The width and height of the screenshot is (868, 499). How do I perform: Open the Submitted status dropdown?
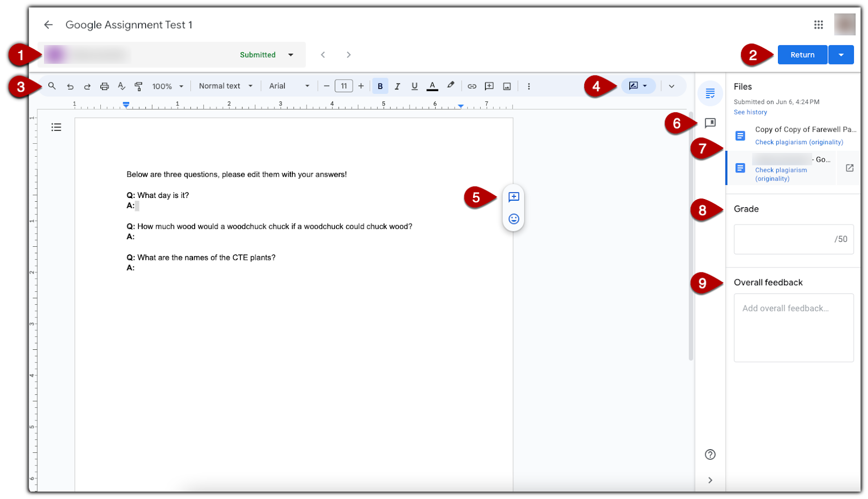coord(291,54)
